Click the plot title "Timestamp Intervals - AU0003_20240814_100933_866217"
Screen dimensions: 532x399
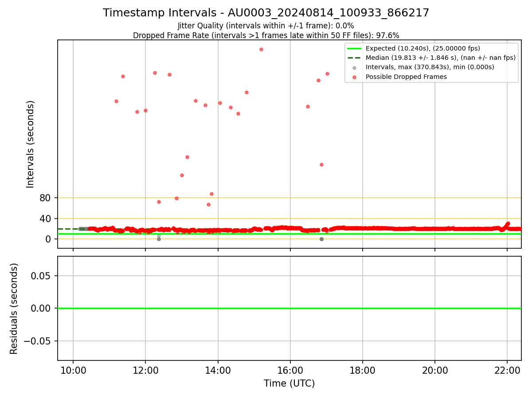click(266, 13)
